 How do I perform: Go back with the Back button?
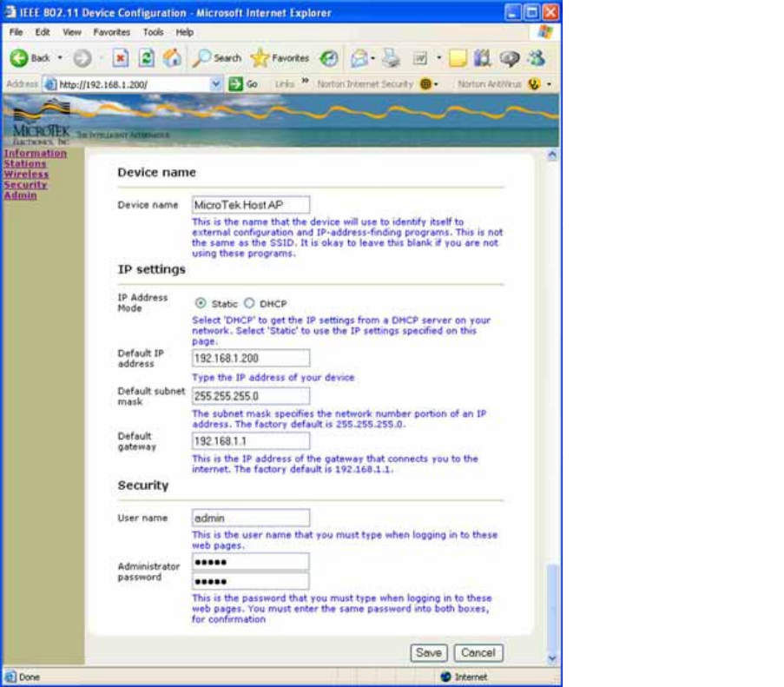click(x=30, y=58)
